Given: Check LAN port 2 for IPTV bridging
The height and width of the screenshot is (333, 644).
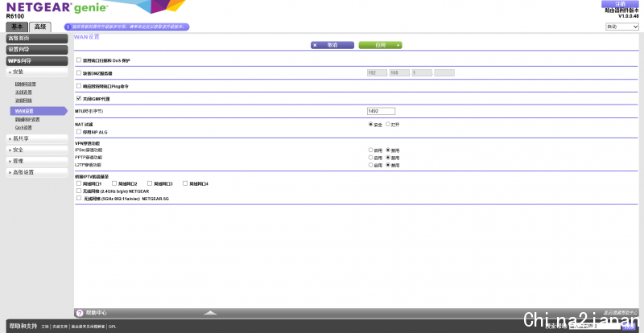Looking at the screenshot, I should 114,183.
